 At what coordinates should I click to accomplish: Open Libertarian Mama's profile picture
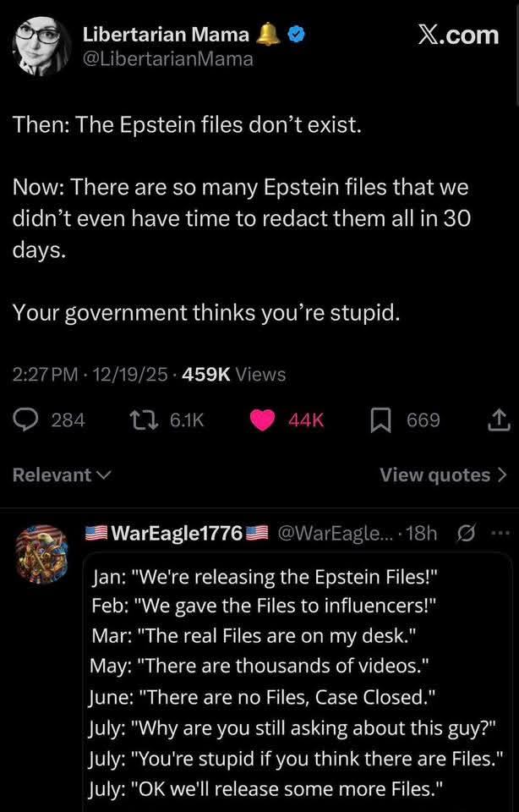tap(41, 45)
